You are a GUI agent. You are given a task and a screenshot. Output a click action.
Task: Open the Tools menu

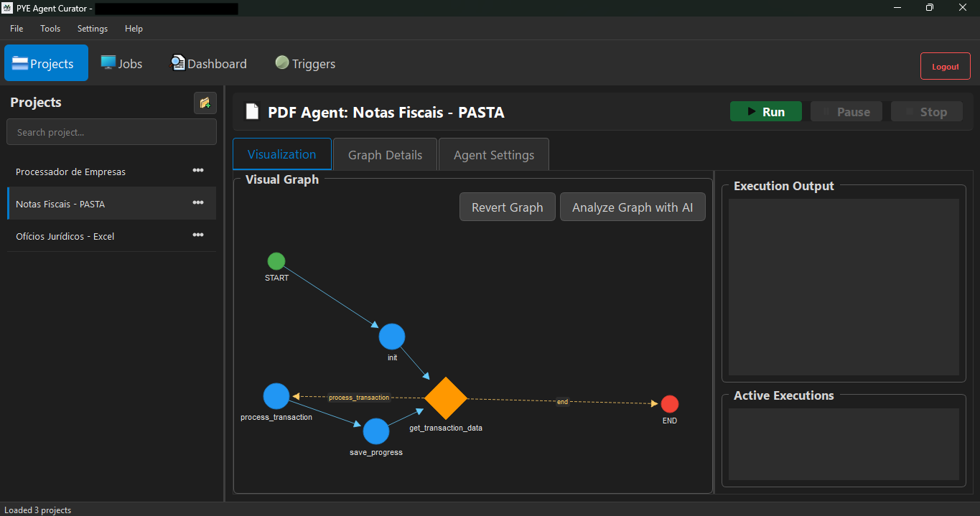50,29
